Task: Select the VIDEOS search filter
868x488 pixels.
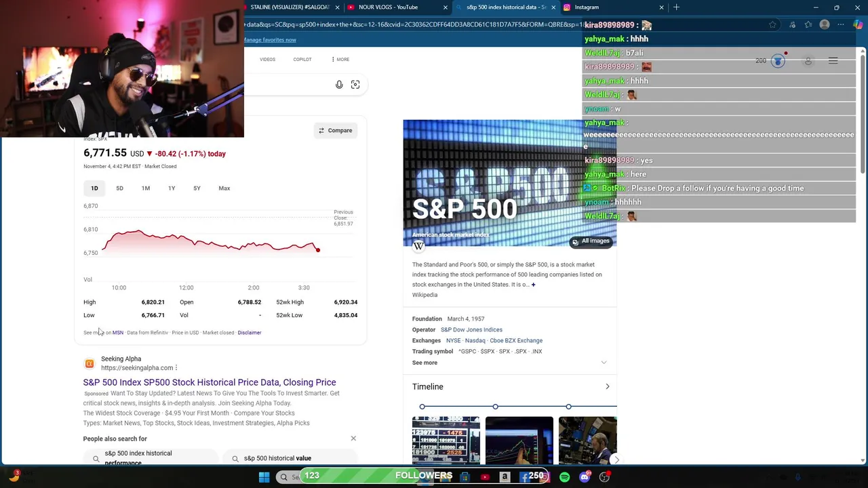Action: 267,60
